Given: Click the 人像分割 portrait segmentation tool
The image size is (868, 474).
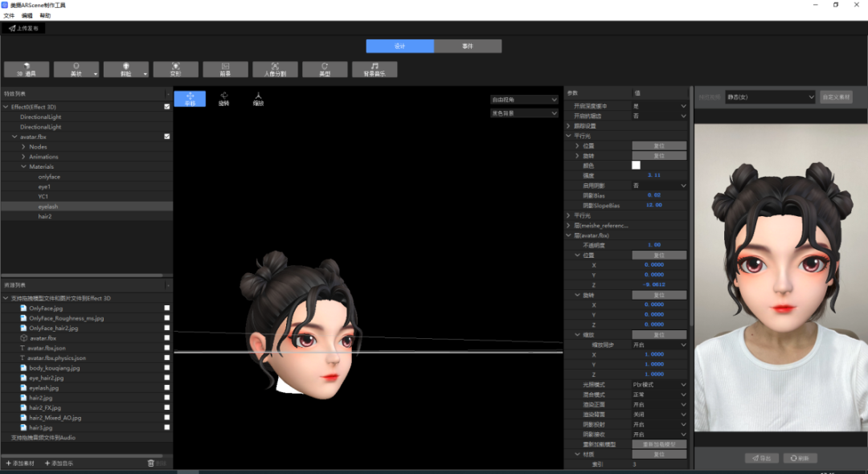Looking at the screenshot, I should (275, 70).
